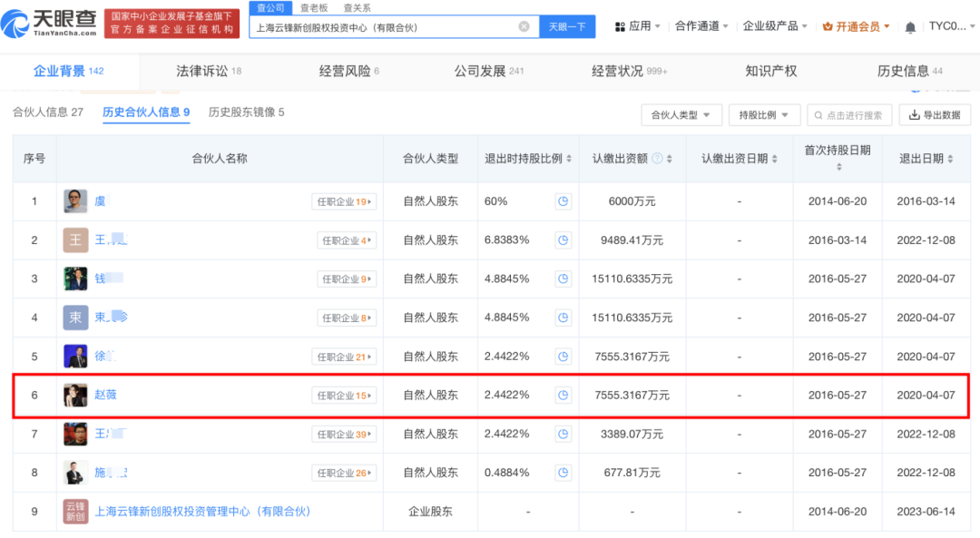Open share pie chart icon for 赵薇 row
980x538 pixels.
click(x=563, y=395)
